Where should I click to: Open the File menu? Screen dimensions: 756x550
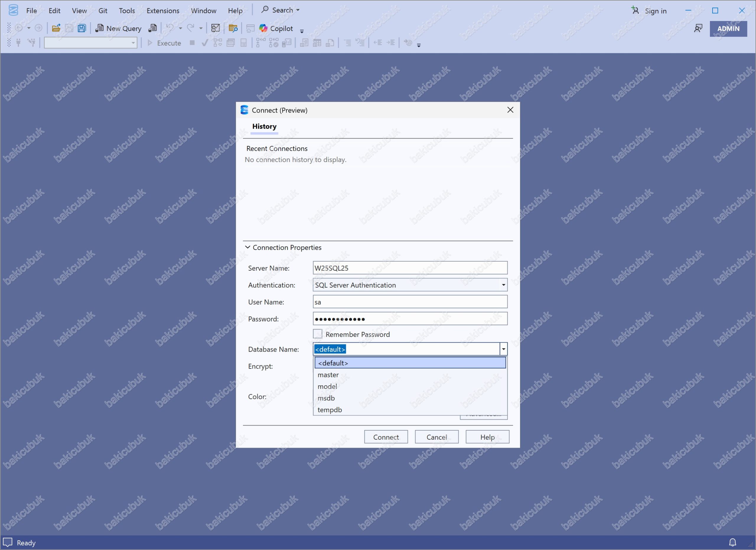tap(32, 11)
